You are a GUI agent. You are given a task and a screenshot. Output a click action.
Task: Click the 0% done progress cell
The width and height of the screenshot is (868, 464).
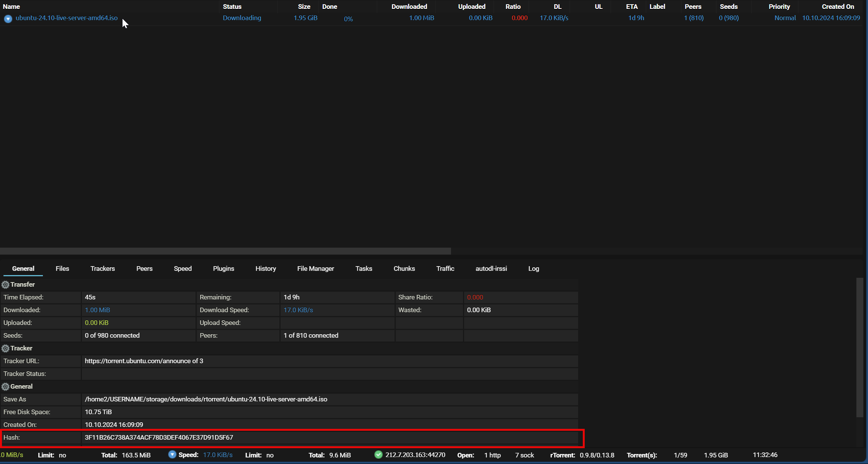(348, 19)
